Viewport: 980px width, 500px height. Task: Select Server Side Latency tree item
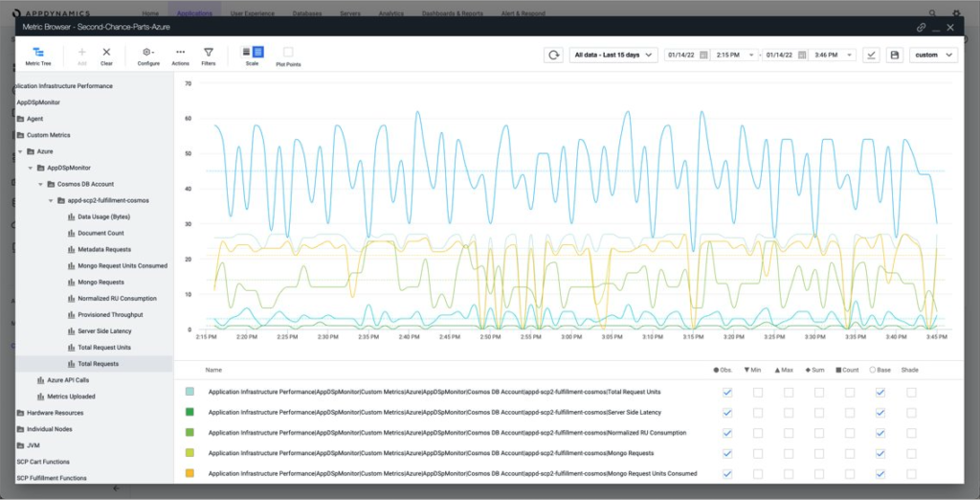tap(104, 331)
